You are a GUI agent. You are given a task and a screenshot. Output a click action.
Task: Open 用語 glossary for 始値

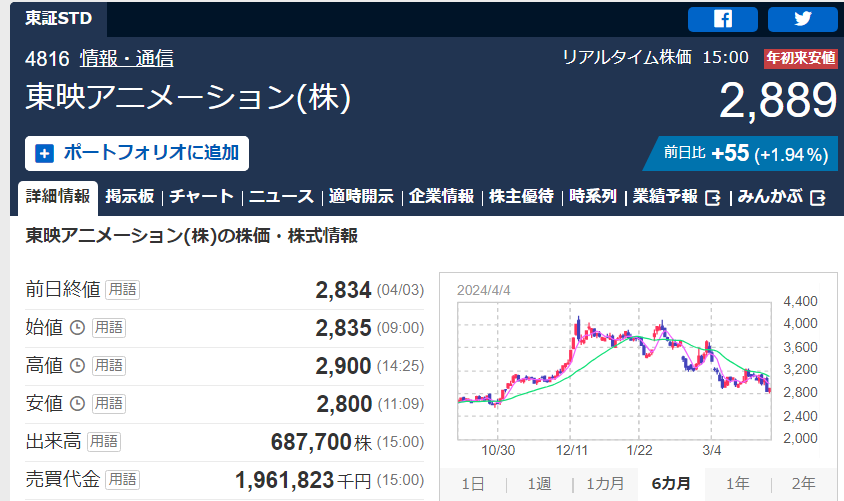click(109, 327)
